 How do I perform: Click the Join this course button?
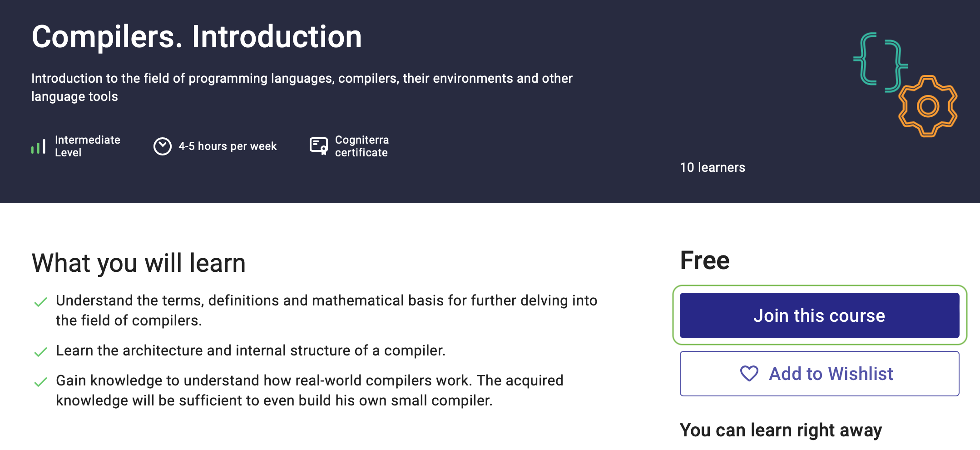click(x=819, y=315)
